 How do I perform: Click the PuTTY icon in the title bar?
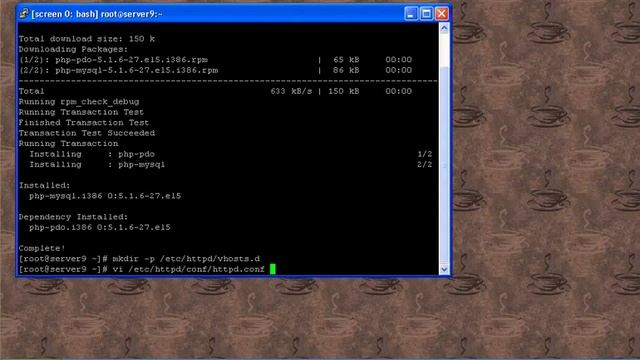(x=24, y=13)
